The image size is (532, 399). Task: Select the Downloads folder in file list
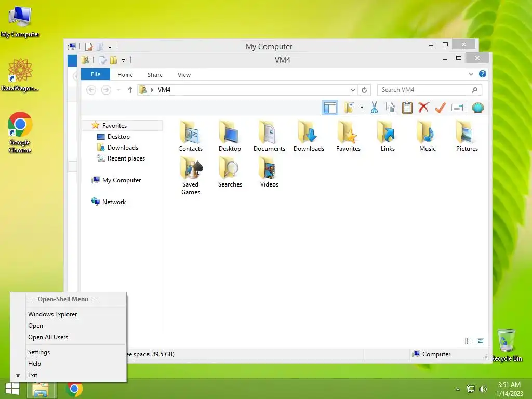[309, 137]
